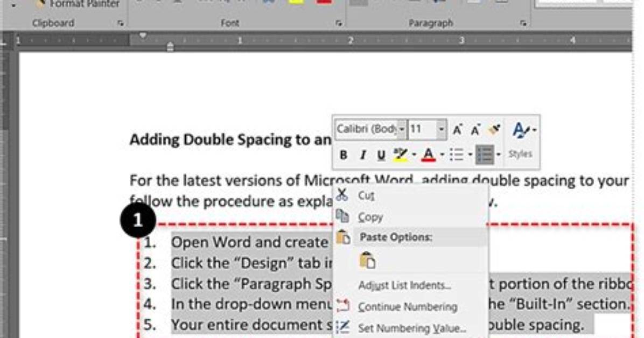Viewport: 644px width, 338px height.
Task: Click the text "ouble spacing." in item 5
Action: 536,325
